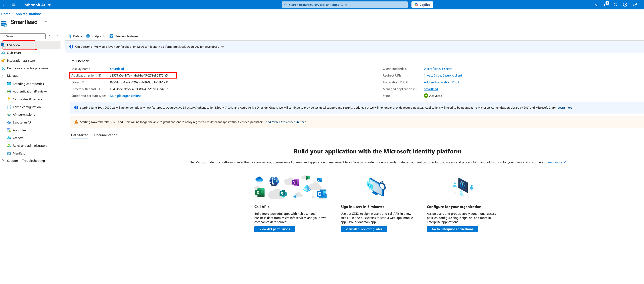Click the expand/collapse arrows beside sidebar search
This screenshot has height=284, width=644.
coord(49,36)
